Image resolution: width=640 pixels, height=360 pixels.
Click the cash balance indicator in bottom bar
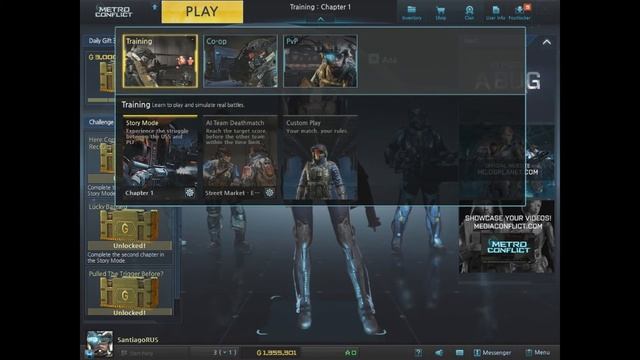point(351,352)
